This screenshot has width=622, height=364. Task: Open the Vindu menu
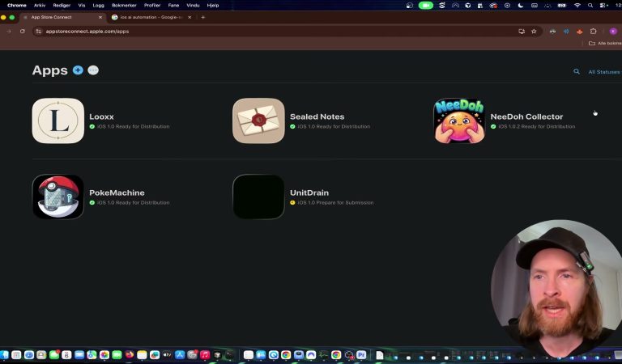(193, 5)
